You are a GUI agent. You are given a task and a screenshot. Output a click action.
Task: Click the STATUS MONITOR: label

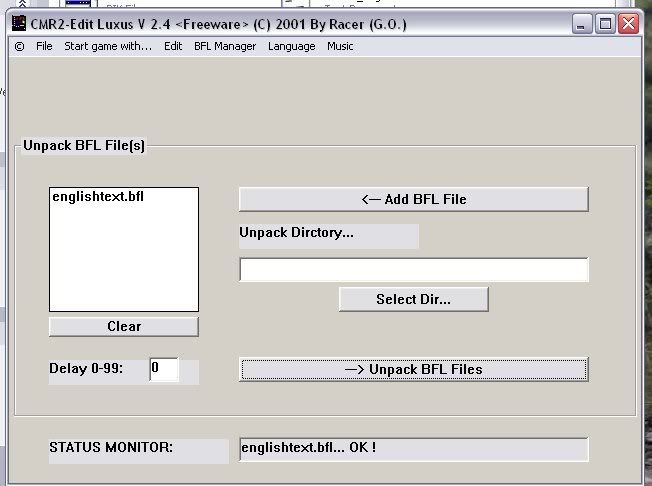pyautogui.click(x=111, y=447)
